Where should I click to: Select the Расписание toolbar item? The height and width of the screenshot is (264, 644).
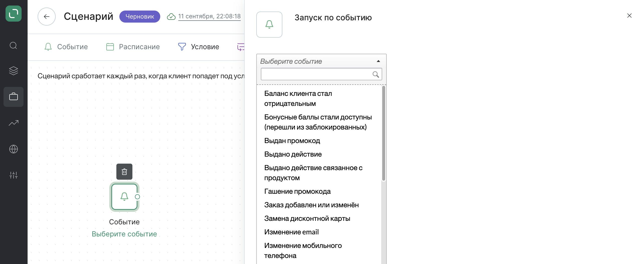[x=133, y=47]
